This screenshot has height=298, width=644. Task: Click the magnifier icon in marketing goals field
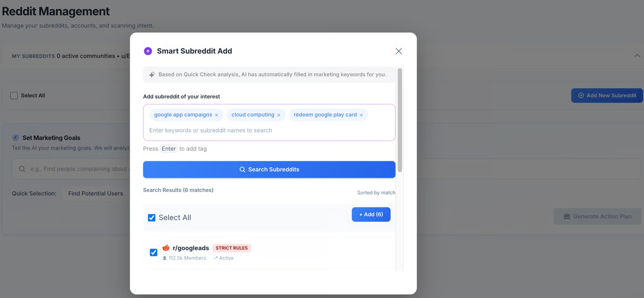coord(22,169)
